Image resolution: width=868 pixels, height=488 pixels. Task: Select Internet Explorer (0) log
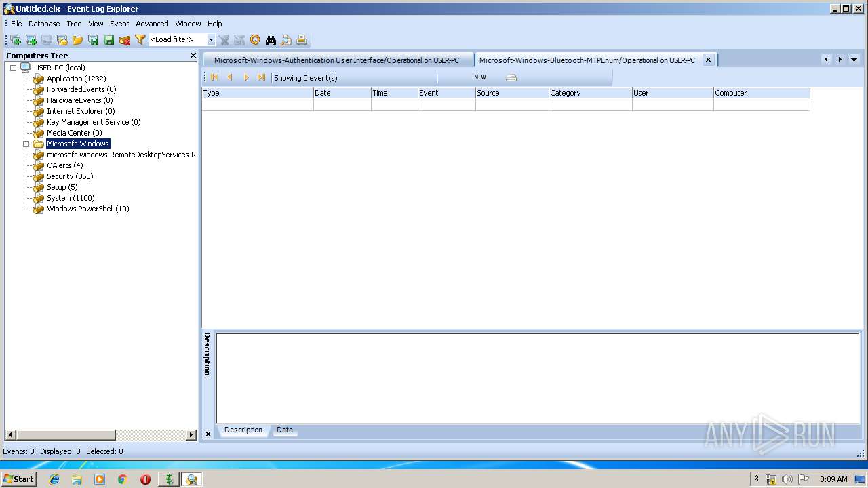[x=81, y=111]
